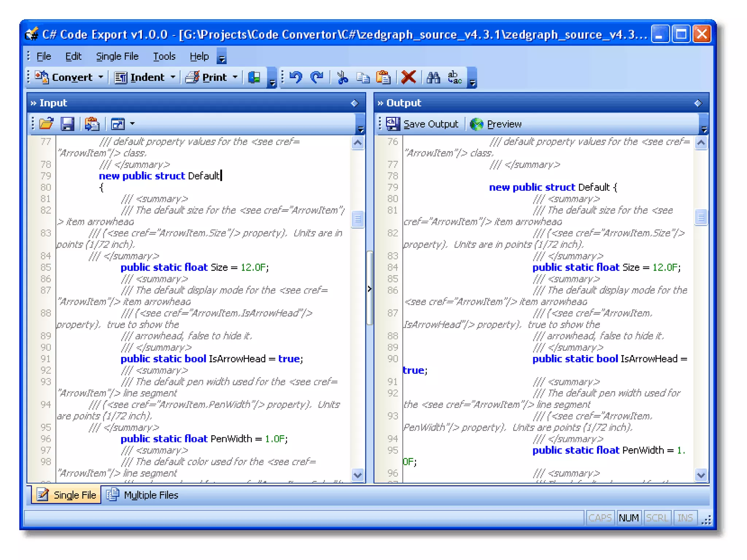Click the red X Delete icon
747x560 pixels.
408,77
